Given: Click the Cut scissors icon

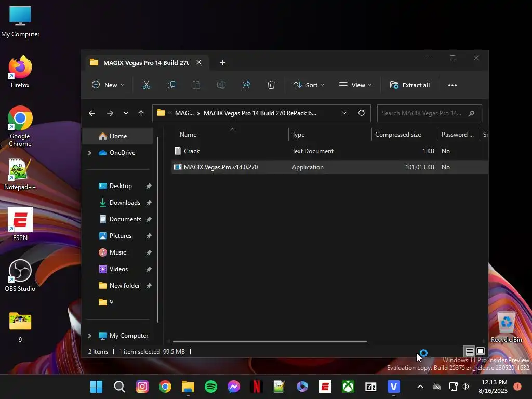Looking at the screenshot, I should click(x=146, y=85).
